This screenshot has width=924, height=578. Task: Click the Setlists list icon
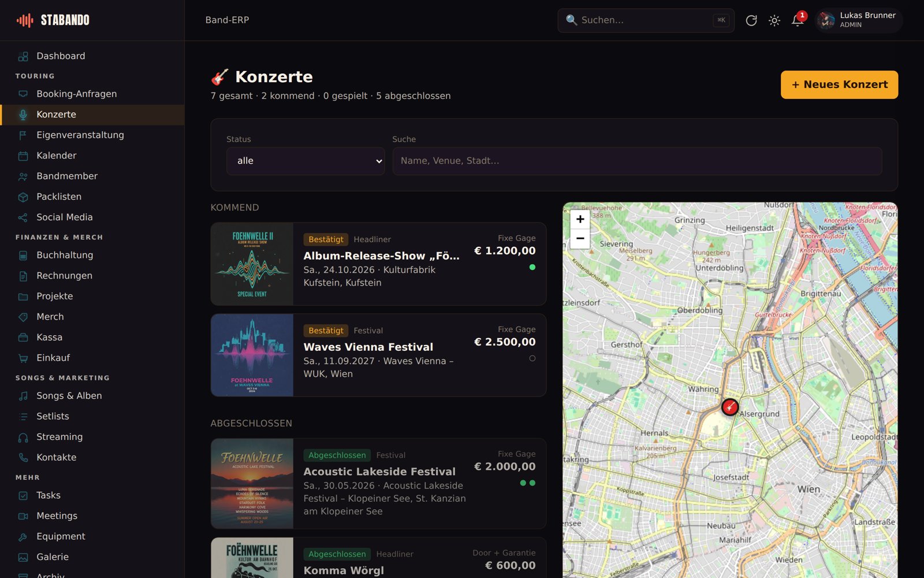23,416
